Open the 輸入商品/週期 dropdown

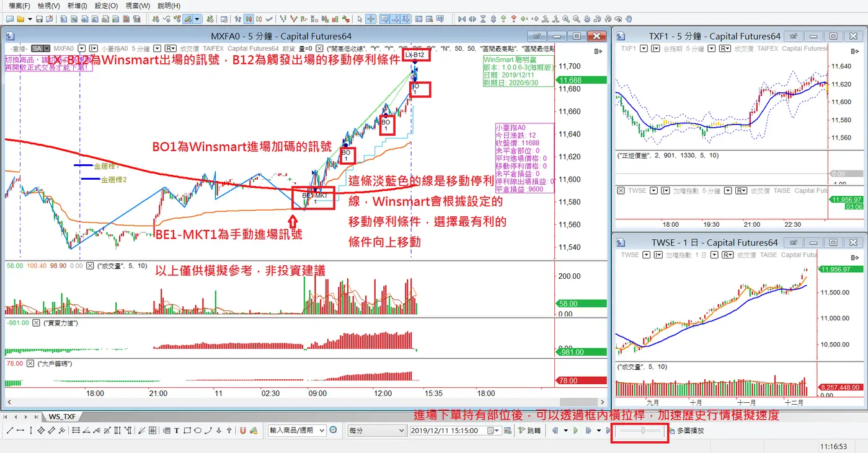[x=323, y=430]
